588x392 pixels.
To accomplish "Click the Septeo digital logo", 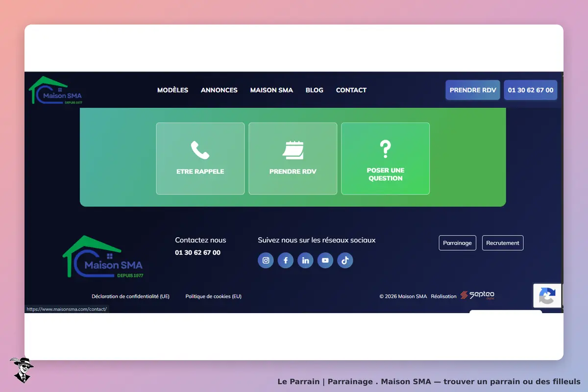I will pos(477,295).
